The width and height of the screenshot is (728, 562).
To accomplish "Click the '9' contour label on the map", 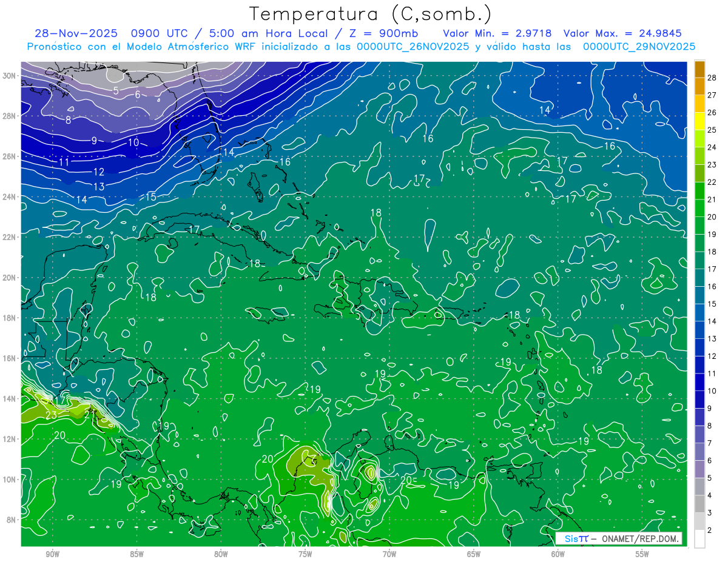I will 94,141.
